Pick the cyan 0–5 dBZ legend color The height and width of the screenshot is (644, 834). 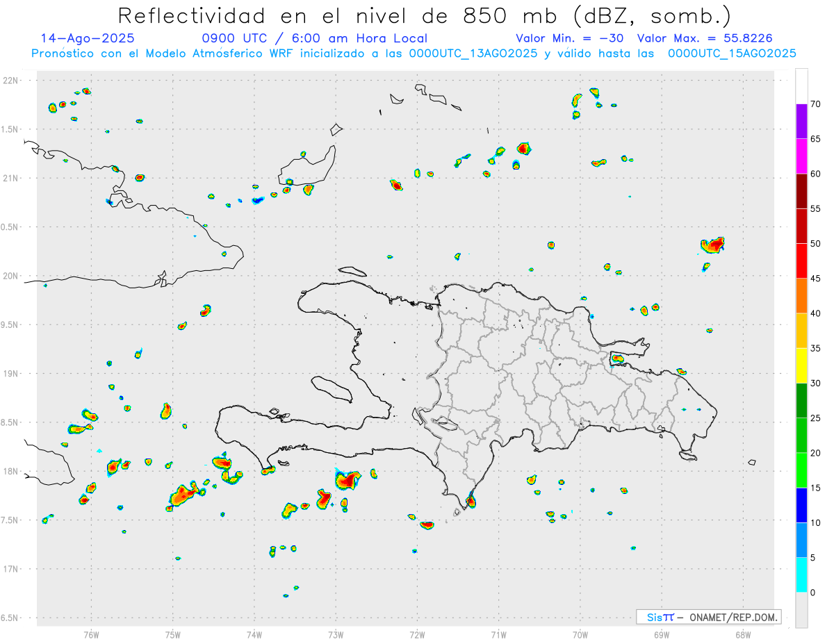click(x=801, y=575)
